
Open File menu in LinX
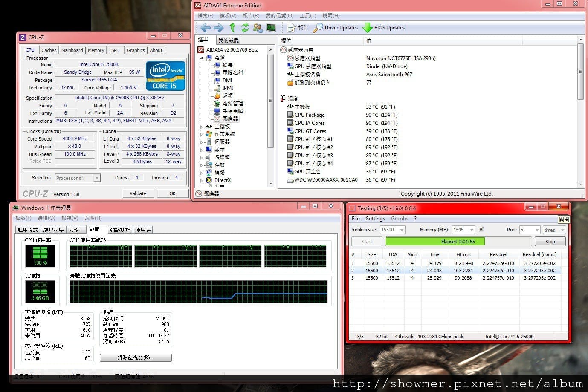(x=356, y=219)
